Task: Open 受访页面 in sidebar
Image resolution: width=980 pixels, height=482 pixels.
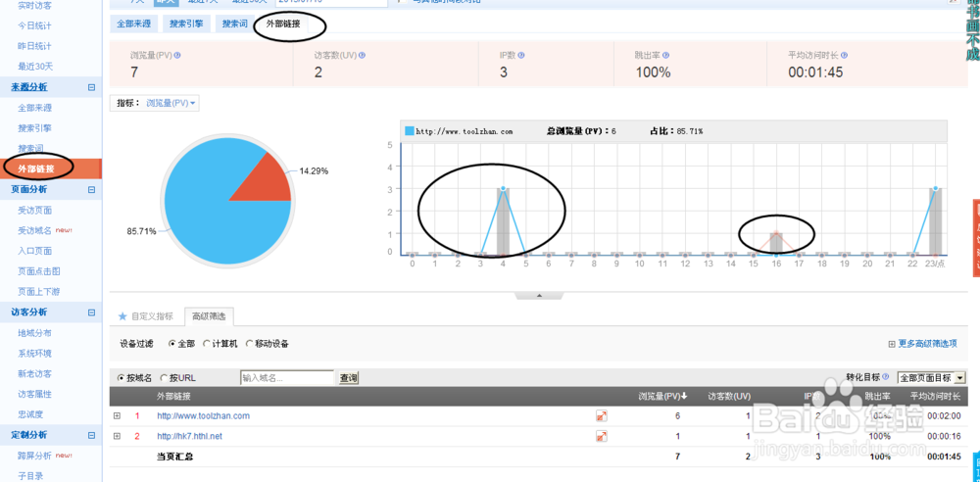Action: coord(35,210)
